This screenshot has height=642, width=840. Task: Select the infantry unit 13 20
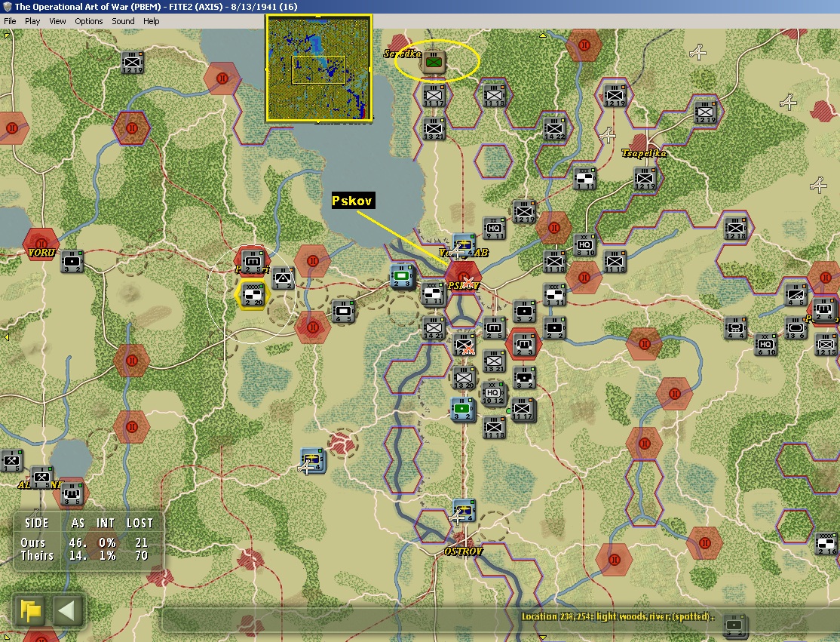(464, 378)
